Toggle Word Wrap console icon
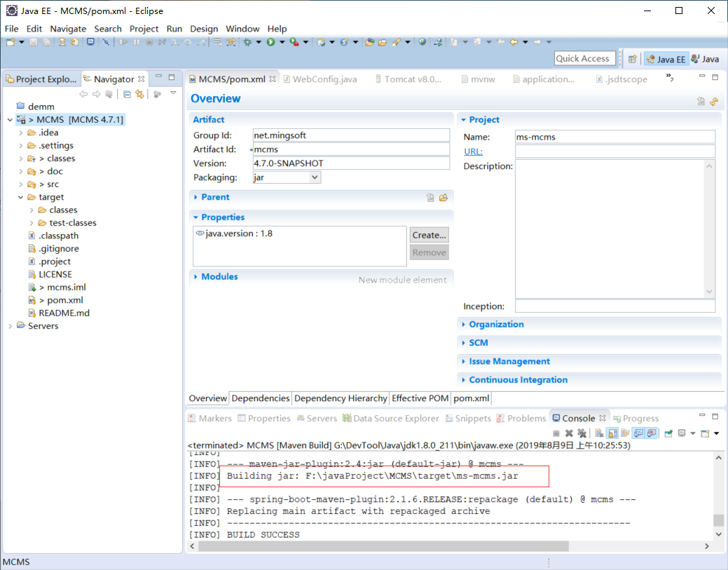This screenshot has width=728, height=570. (626, 433)
